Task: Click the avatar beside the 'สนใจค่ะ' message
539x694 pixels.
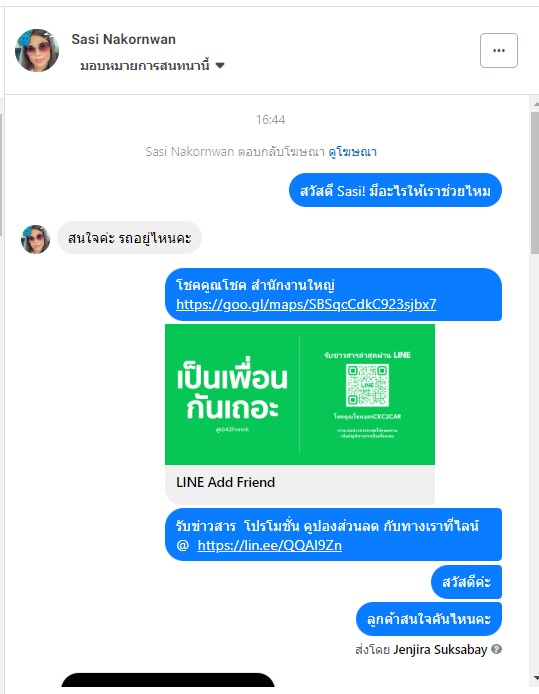Action: (x=35, y=239)
